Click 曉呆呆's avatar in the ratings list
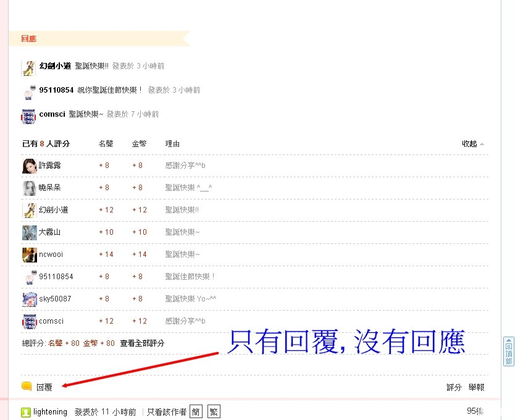This screenshot has height=420, width=515. pyautogui.click(x=29, y=188)
